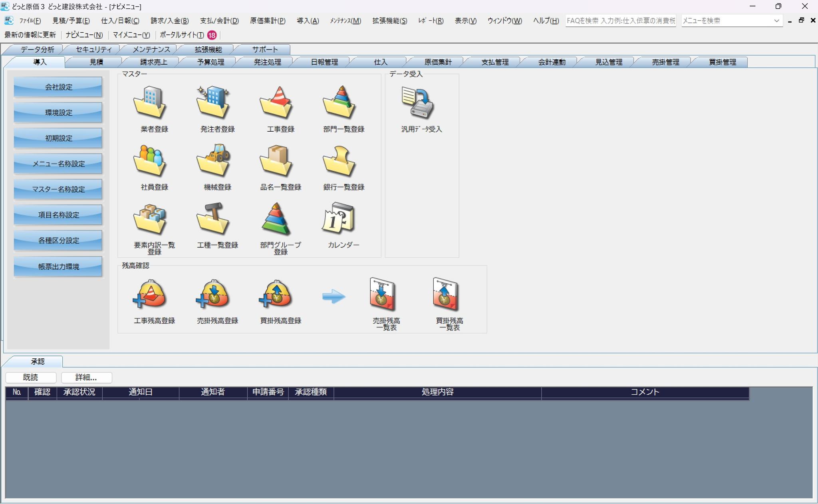The image size is (818, 504).
Task: Open the 工種一覧登録 hammer icon
Action: pos(213,218)
